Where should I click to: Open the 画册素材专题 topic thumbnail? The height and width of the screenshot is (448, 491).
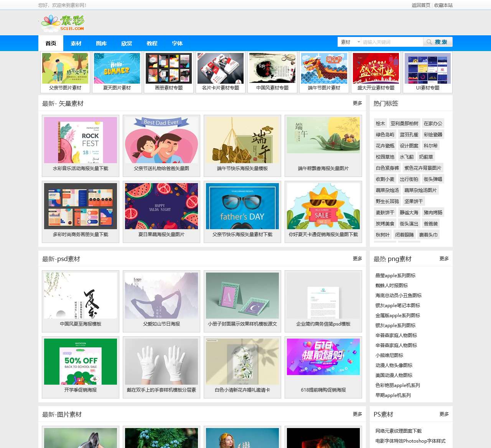169,68
